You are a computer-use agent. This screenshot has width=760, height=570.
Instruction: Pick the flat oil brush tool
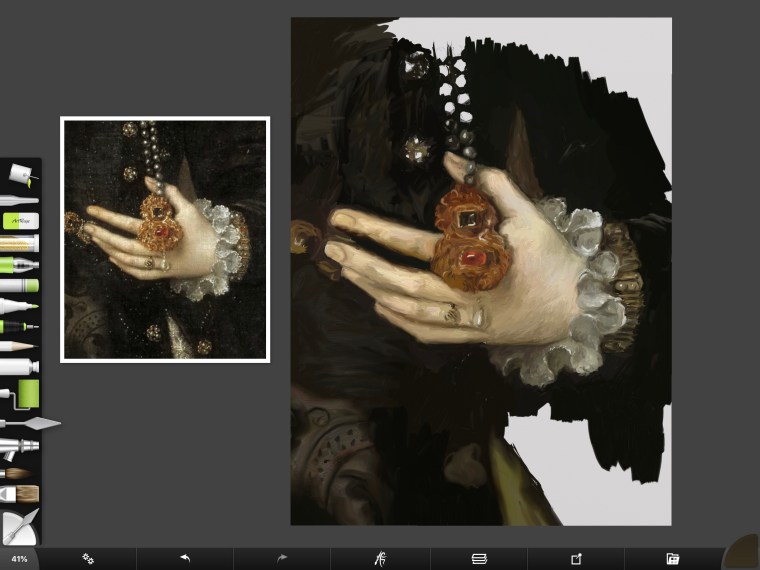(x=19, y=494)
